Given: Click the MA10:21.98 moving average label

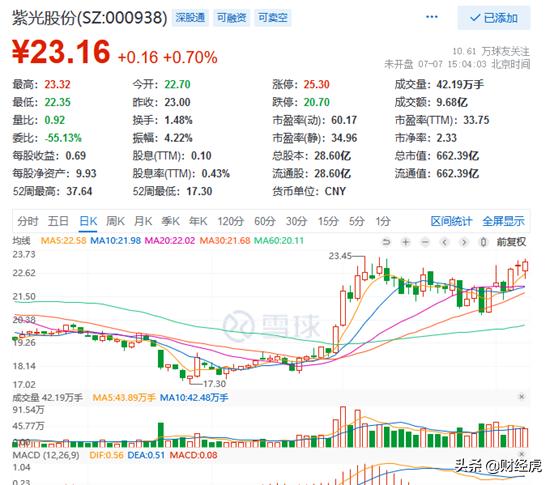Looking at the screenshot, I should coord(116,241).
